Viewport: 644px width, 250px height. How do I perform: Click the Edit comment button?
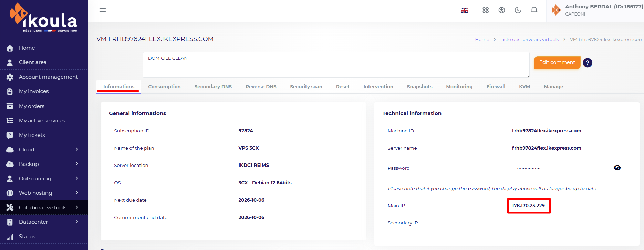point(557,62)
